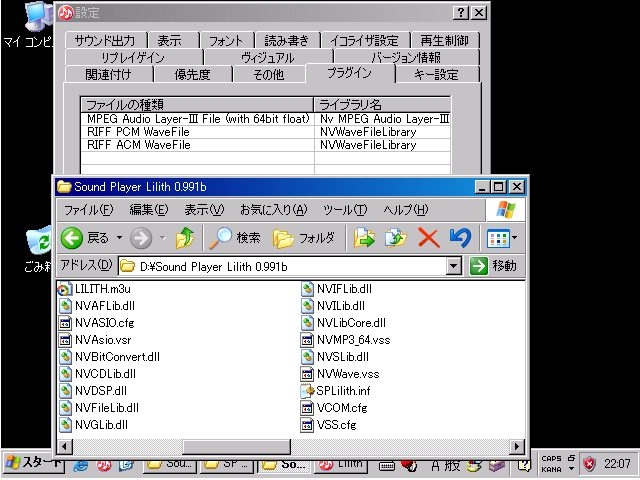Select the LILITH.m3u playlist file icon

point(65,289)
